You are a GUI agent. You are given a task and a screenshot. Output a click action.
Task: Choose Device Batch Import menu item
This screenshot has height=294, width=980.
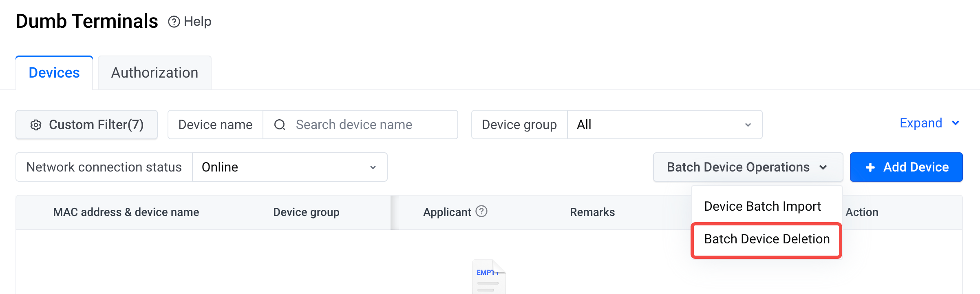tap(762, 207)
